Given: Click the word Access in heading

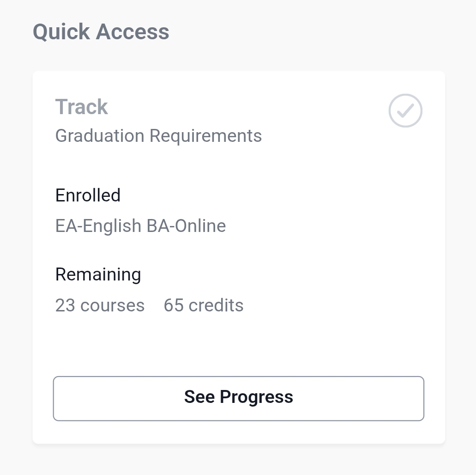Looking at the screenshot, I should [133, 31].
